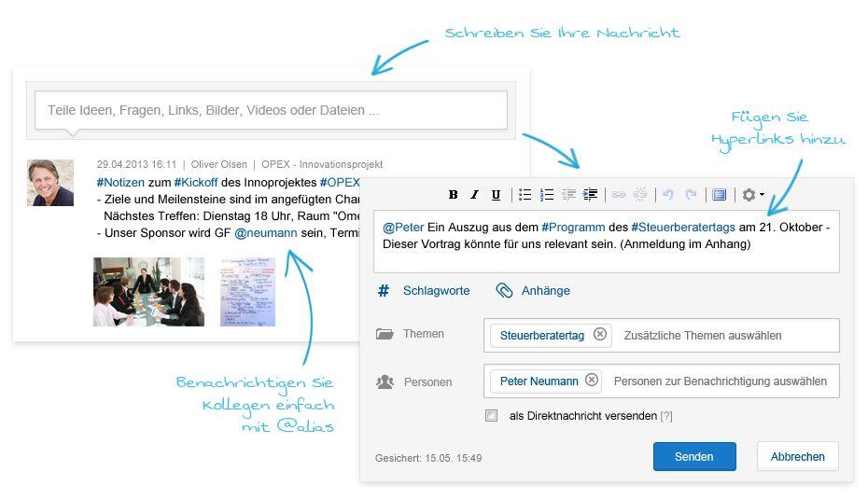868x499 pixels.
Task: Click the underline formatting icon
Action: tap(496, 195)
